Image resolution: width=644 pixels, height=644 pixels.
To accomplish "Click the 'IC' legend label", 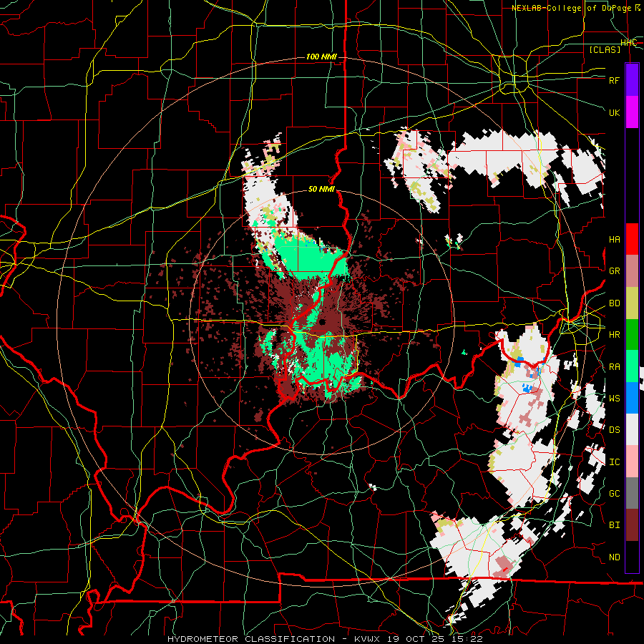I will coord(614,462).
